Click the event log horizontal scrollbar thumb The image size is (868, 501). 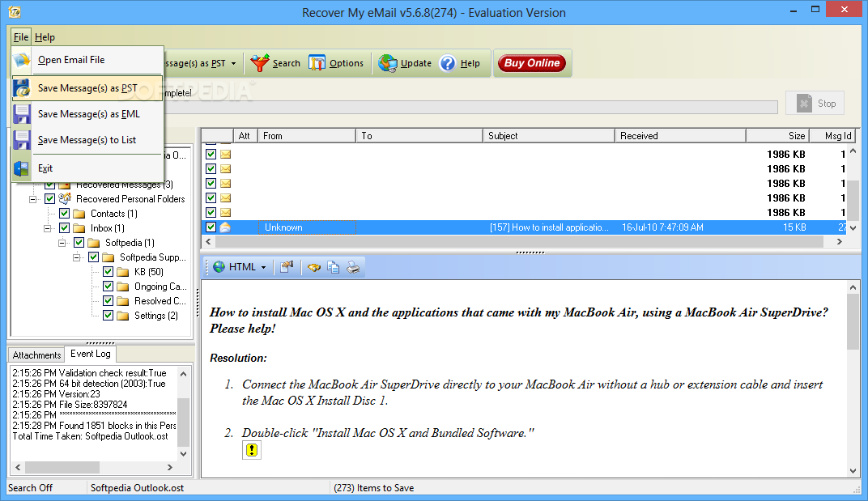tap(62, 467)
